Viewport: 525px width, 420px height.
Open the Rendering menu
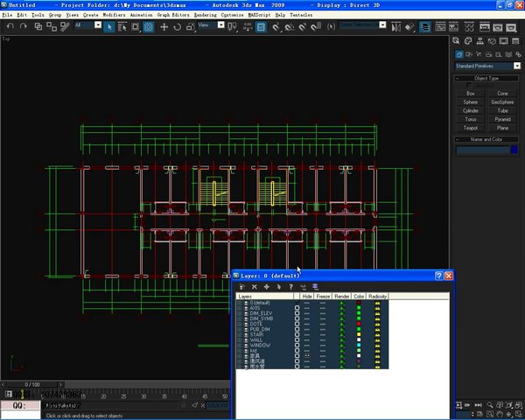206,15
